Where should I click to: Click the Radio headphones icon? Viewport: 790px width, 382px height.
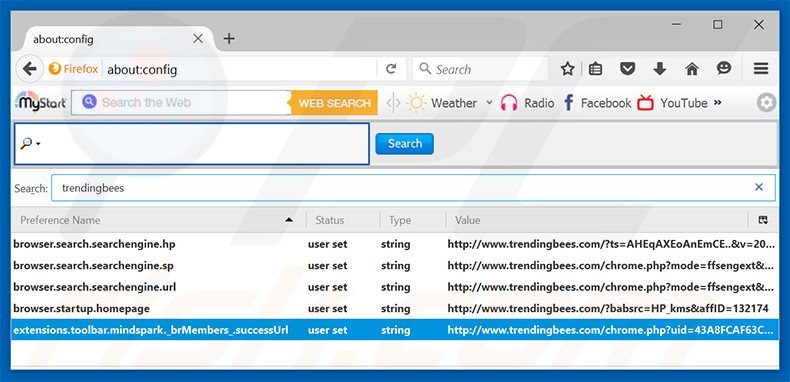[x=509, y=103]
